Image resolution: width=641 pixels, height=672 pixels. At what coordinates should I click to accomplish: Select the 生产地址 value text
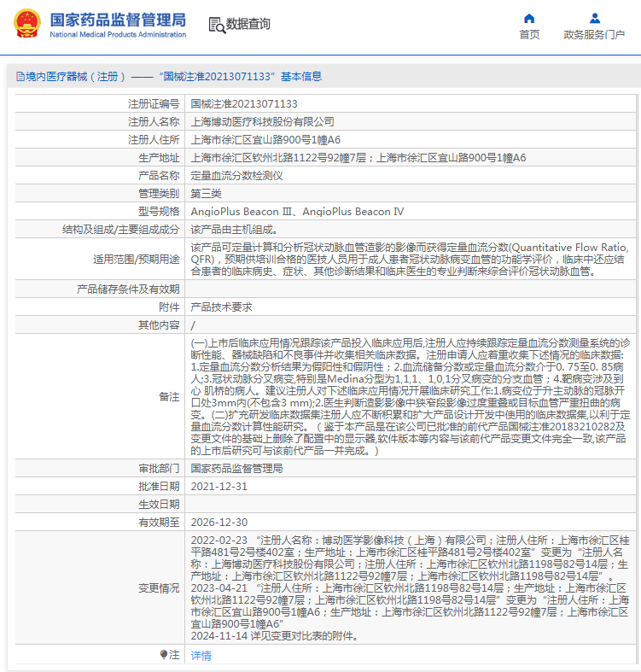[x=358, y=158]
